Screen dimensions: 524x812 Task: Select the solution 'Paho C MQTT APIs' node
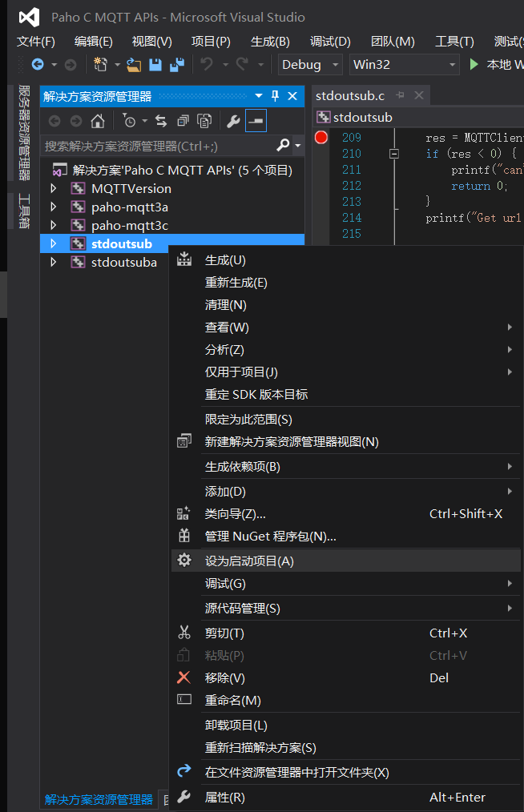182,171
